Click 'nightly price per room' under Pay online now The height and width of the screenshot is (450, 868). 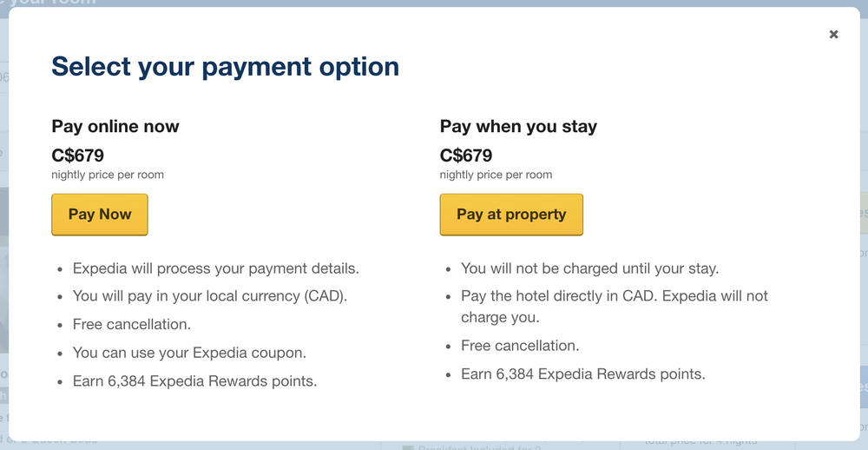coord(108,175)
